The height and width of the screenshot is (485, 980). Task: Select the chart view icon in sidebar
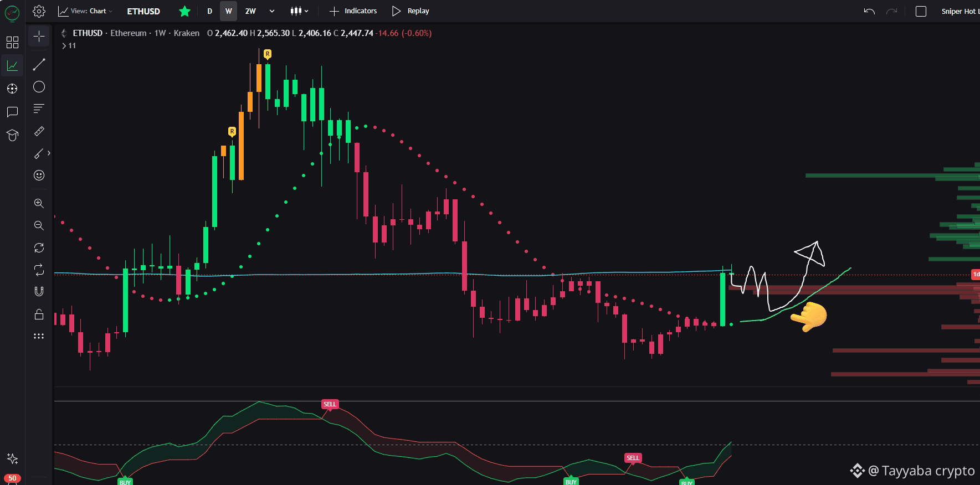click(12, 66)
